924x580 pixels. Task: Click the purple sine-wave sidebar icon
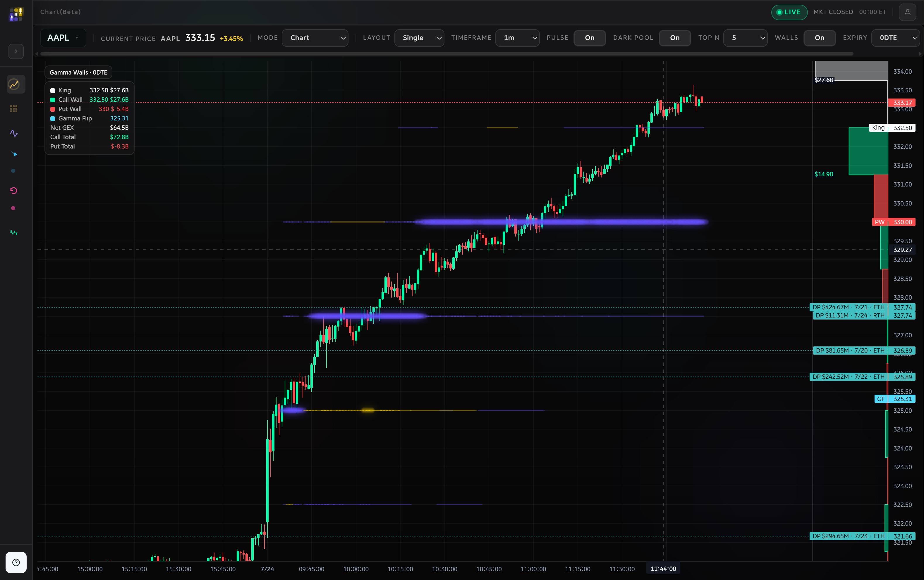(14, 133)
